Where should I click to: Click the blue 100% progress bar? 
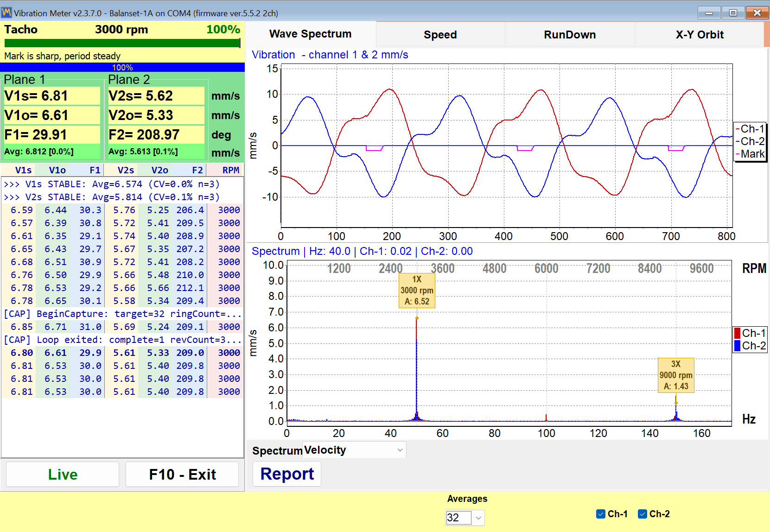coord(122,68)
